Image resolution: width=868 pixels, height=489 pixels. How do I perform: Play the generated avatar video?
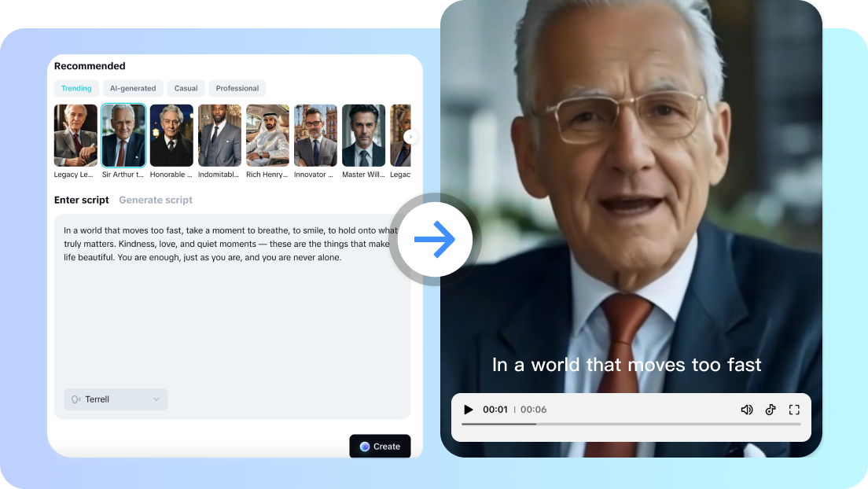[469, 410]
